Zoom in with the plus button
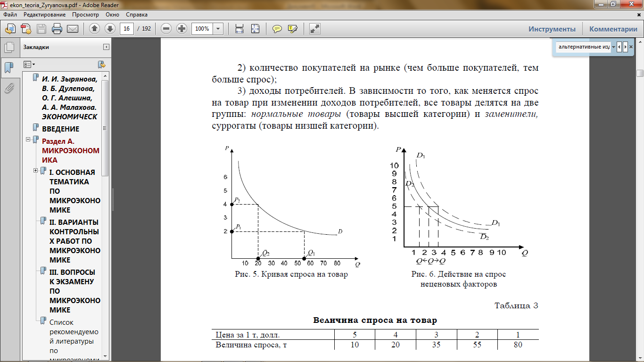 [182, 29]
